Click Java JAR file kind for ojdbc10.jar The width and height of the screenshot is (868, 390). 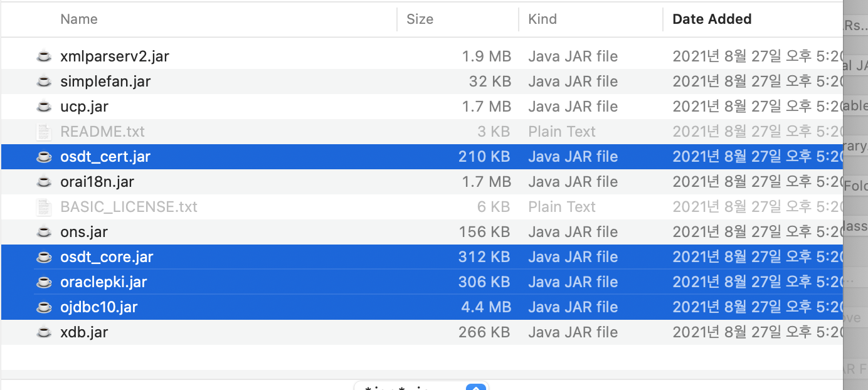point(573,307)
